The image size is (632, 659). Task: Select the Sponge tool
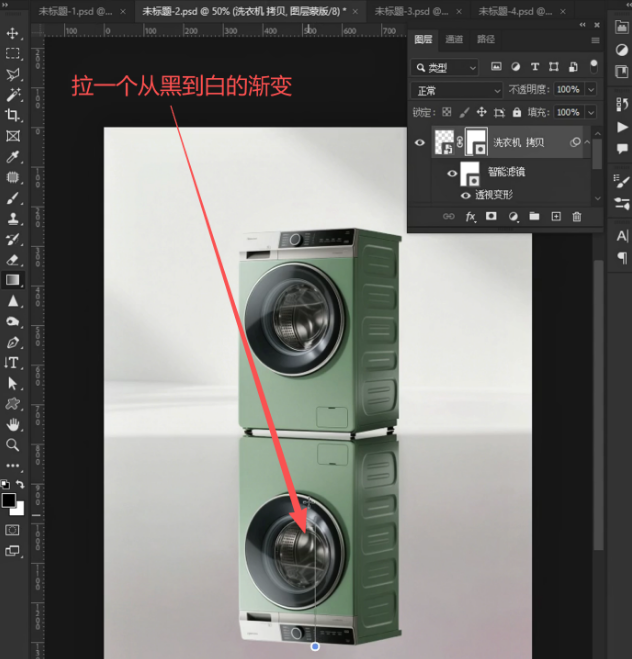[12, 322]
